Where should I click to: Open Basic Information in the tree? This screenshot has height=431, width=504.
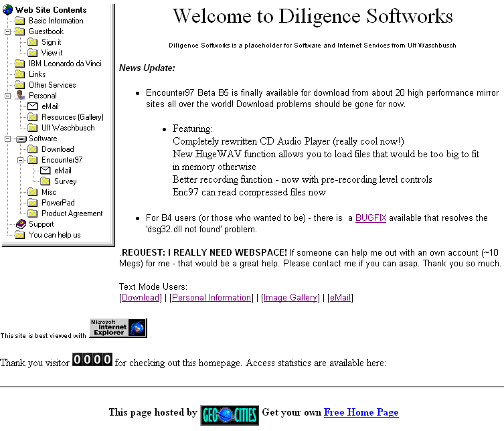[56, 21]
